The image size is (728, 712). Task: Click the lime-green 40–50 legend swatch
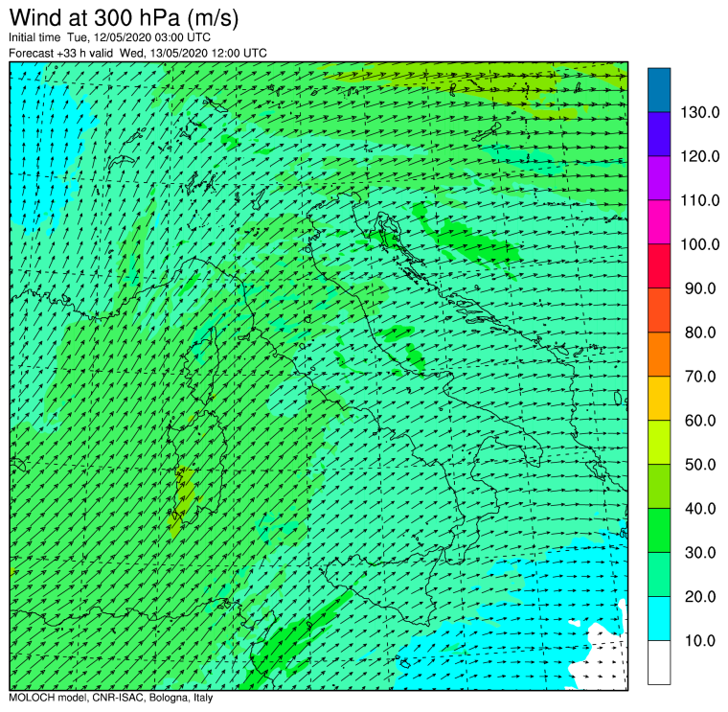coord(659,486)
